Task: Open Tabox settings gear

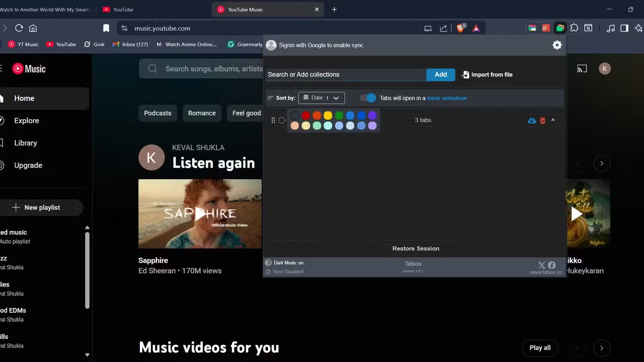Action: 557,45
